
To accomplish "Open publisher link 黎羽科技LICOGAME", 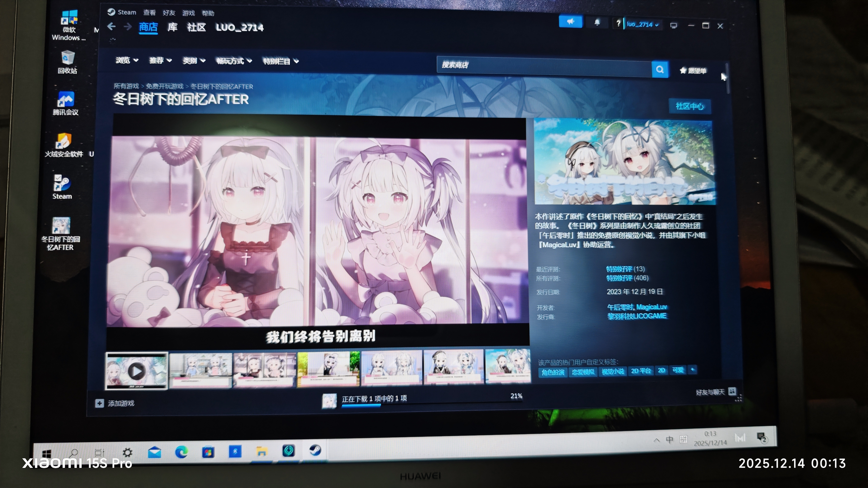I will [x=637, y=316].
